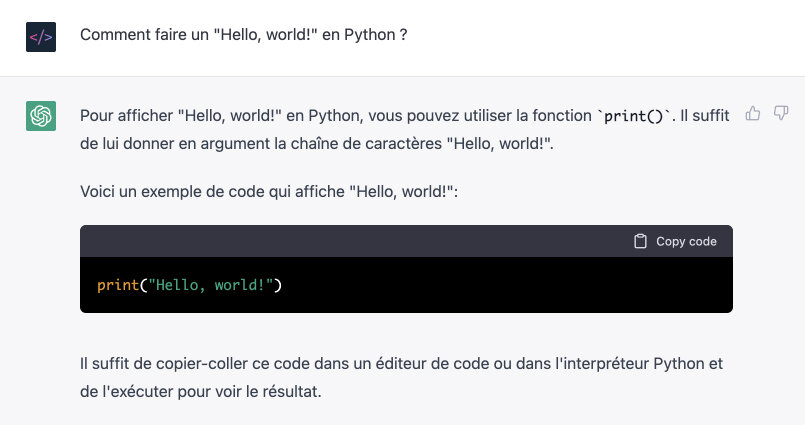
Task: Click the clipboard icon in code block
Action: 640,241
